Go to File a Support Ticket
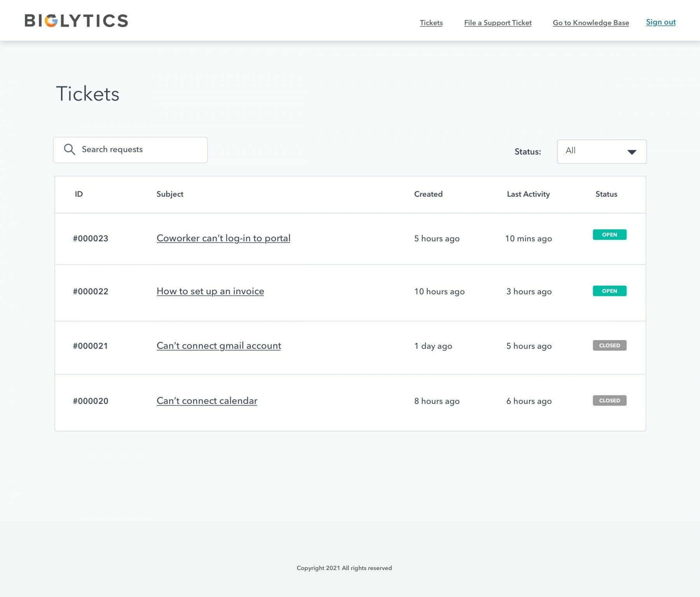The image size is (700, 597). coord(497,23)
